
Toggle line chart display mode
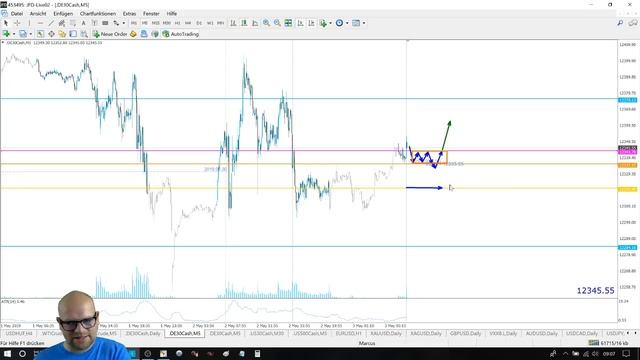255,23
